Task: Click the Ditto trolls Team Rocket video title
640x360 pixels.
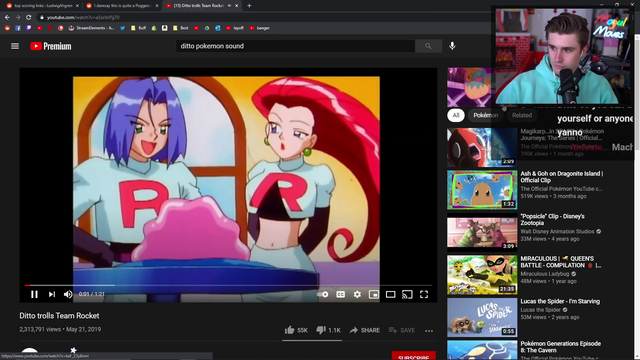Action: pyautogui.click(x=59, y=316)
